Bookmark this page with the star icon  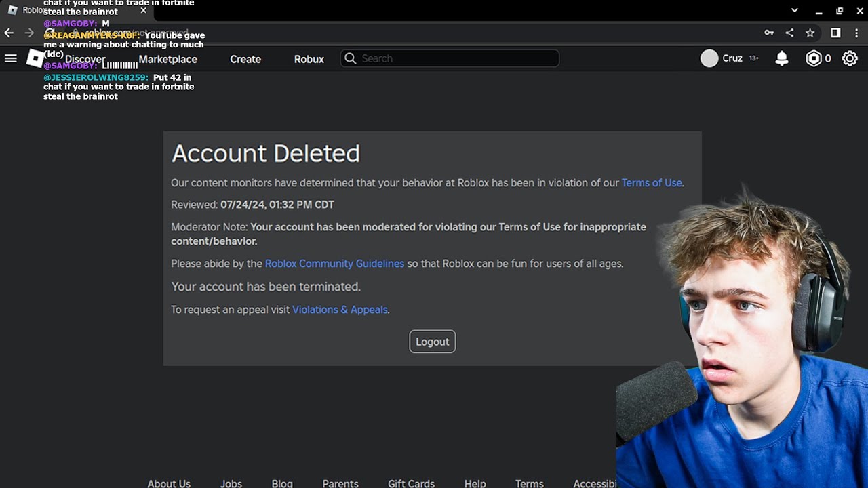810,33
